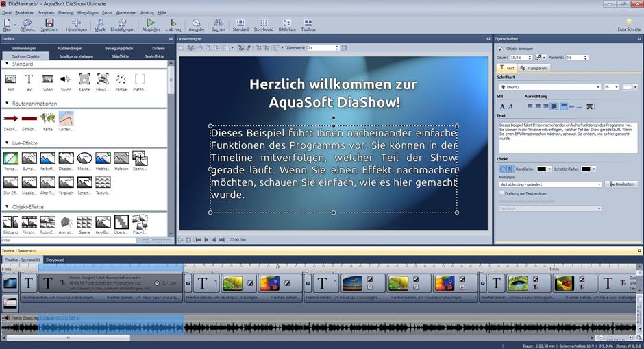Open the Einblendungen toolbox tab
644x349 pixels.
click(x=24, y=48)
